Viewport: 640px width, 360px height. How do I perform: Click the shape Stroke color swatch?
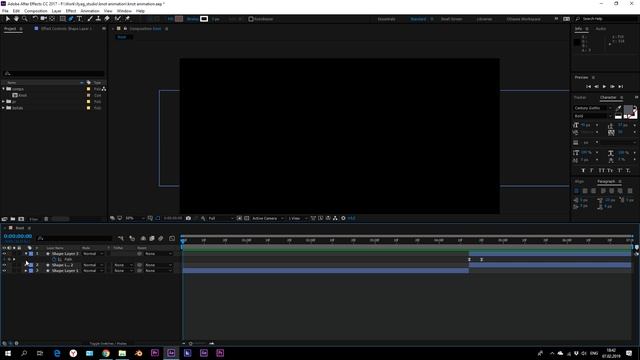coord(204,19)
